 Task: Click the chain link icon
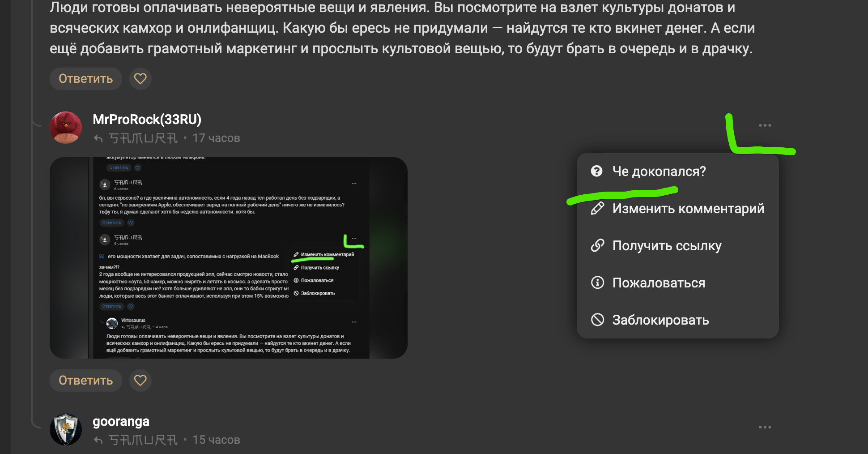(597, 245)
